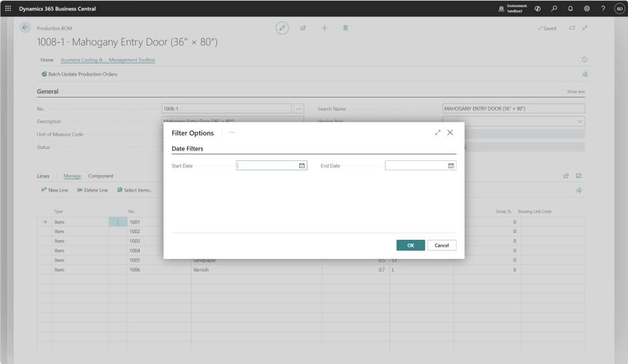Click Batch Update Production Orders
This screenshot has width=628, height=364.
point(80,74)
